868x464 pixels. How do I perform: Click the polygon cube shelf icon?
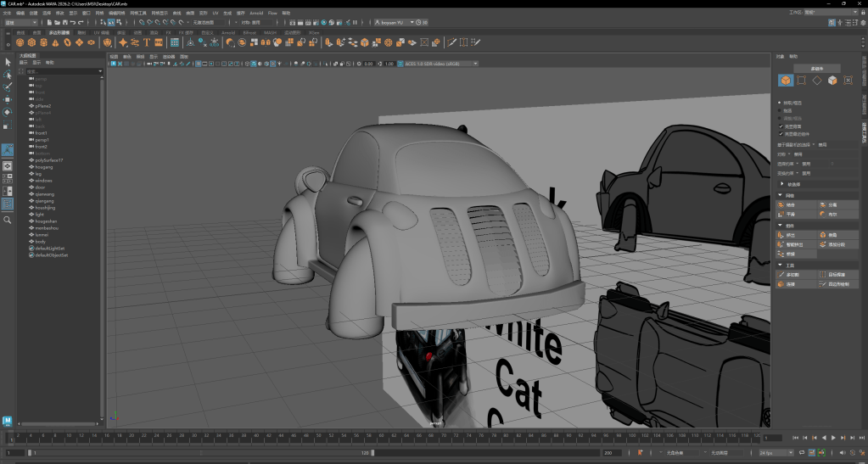tap(31, 42)
